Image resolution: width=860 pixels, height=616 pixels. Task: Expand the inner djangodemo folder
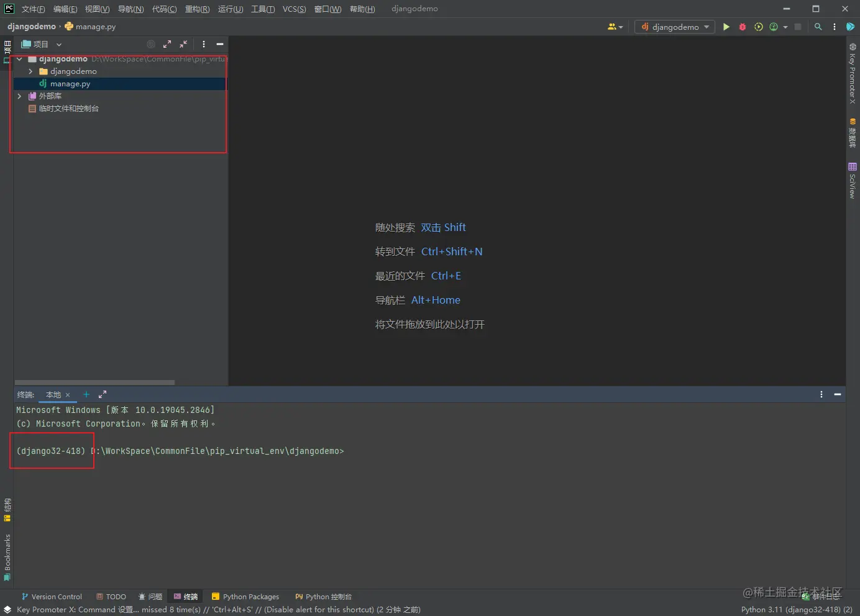pos(30,71)
